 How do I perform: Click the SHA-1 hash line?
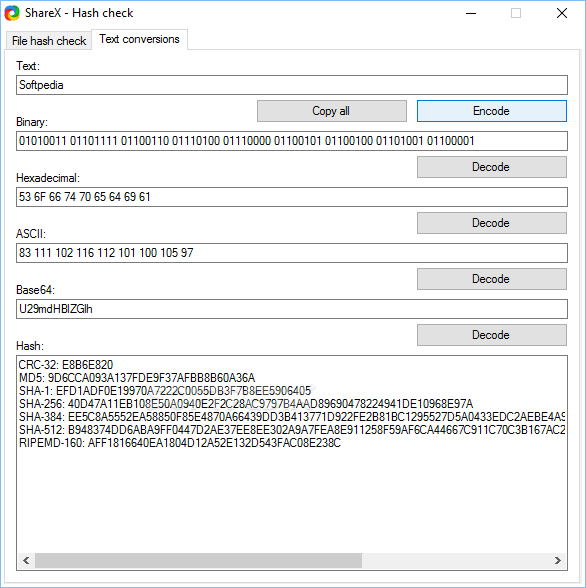pyautogui.click(x=165, y=391)
